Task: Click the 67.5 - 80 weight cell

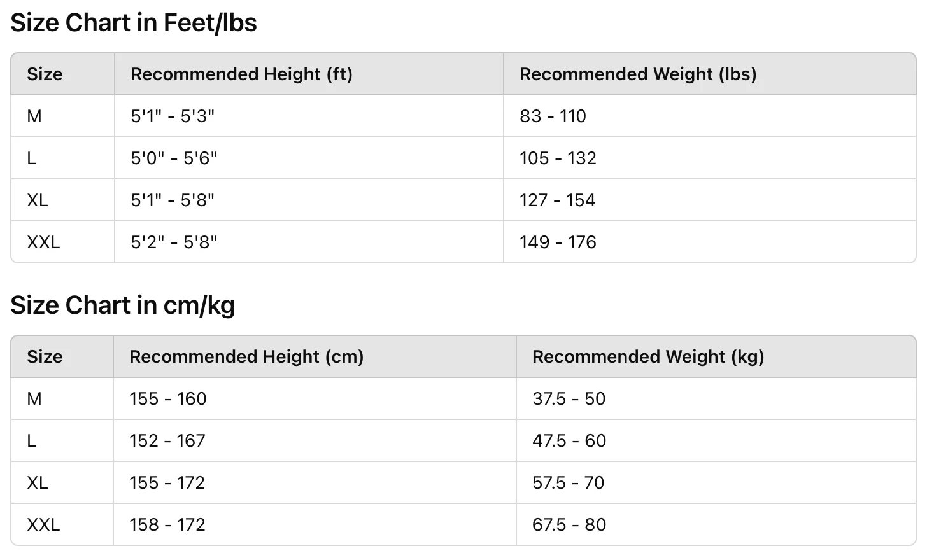Action: pos(569,525)
